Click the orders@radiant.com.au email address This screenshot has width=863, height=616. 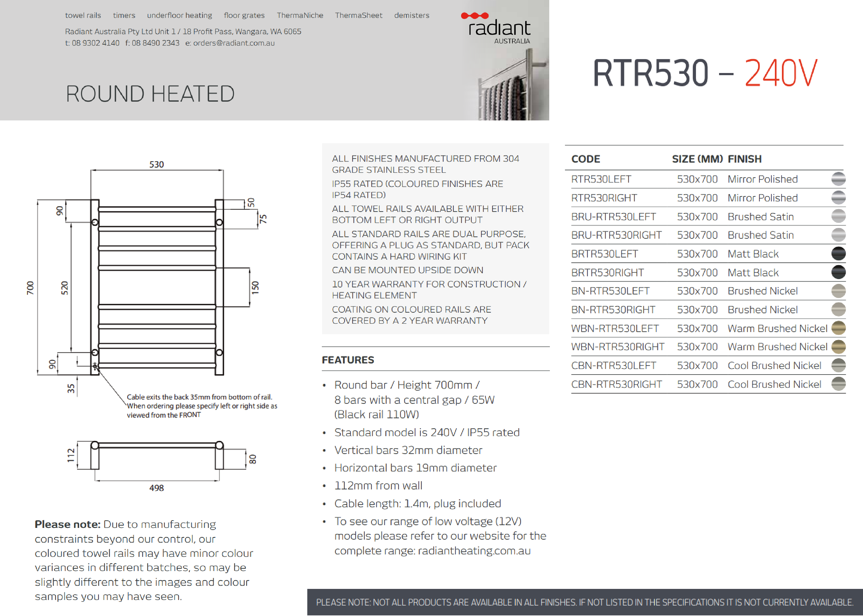(x=234, y=43)
